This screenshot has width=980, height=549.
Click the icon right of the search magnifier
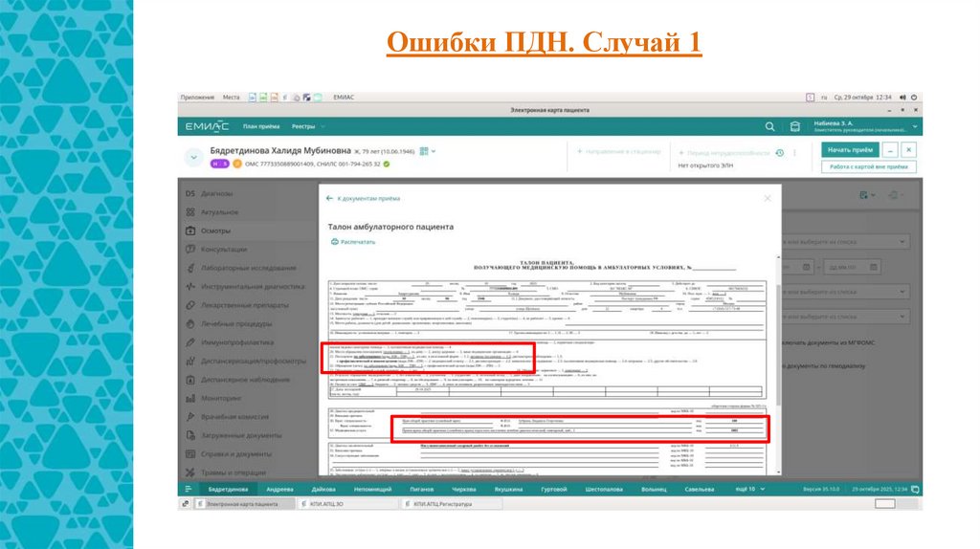click(795, 126)
